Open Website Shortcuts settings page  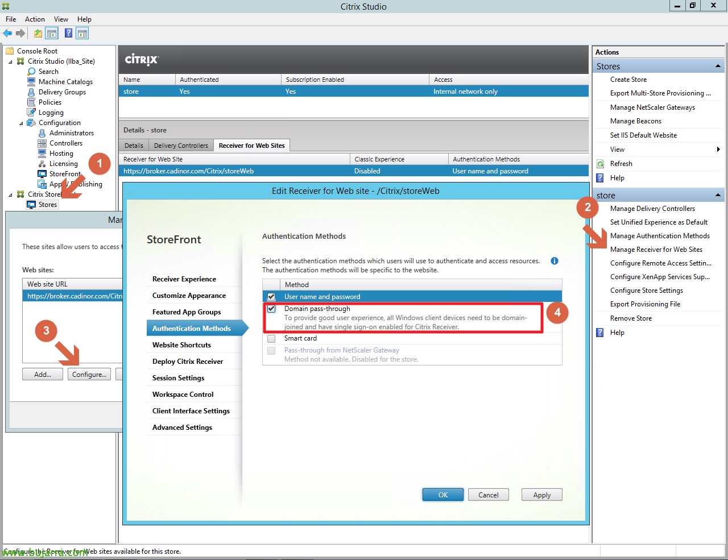(x=181, y=345)
